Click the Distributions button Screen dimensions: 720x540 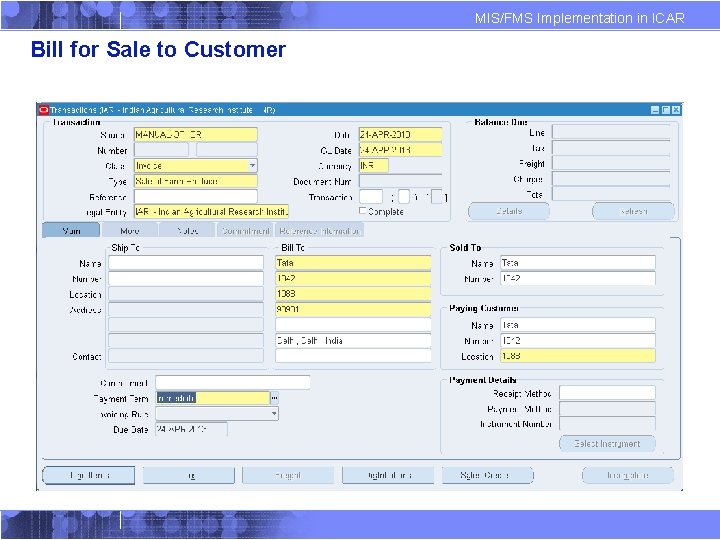tap(388, 475)
